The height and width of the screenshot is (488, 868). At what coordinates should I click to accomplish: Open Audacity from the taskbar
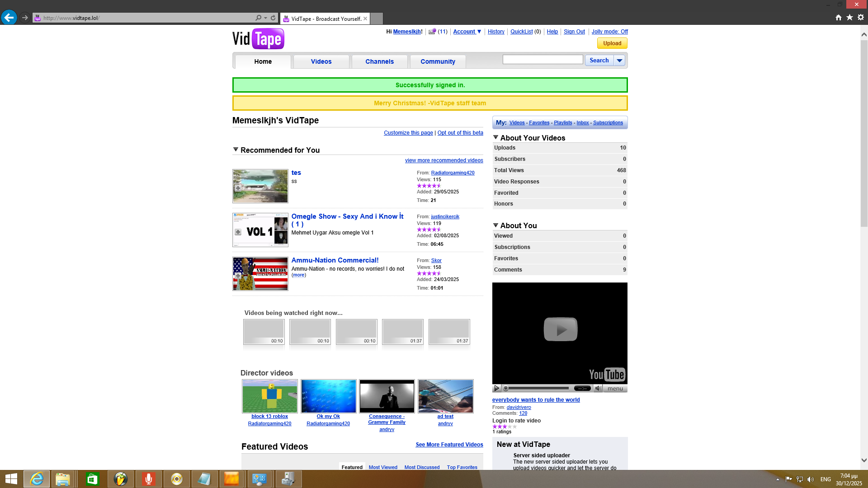click(x=149, y=479)
